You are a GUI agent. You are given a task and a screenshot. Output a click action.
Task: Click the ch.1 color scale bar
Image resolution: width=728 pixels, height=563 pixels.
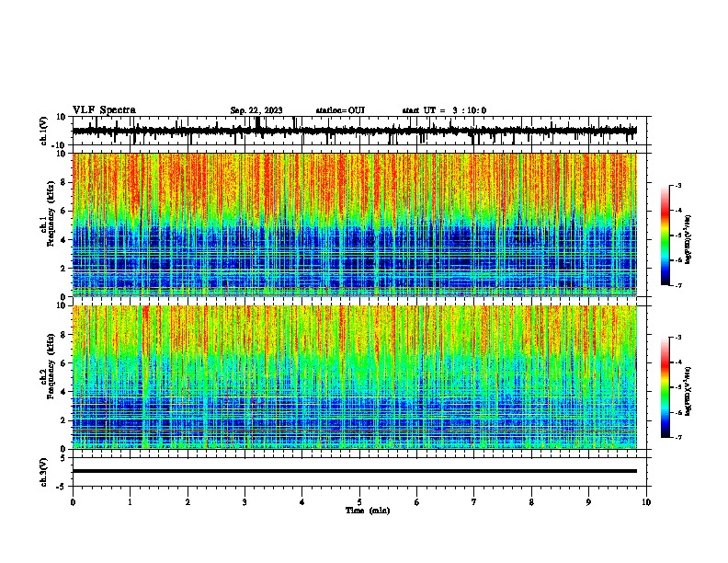pos(665,236)
